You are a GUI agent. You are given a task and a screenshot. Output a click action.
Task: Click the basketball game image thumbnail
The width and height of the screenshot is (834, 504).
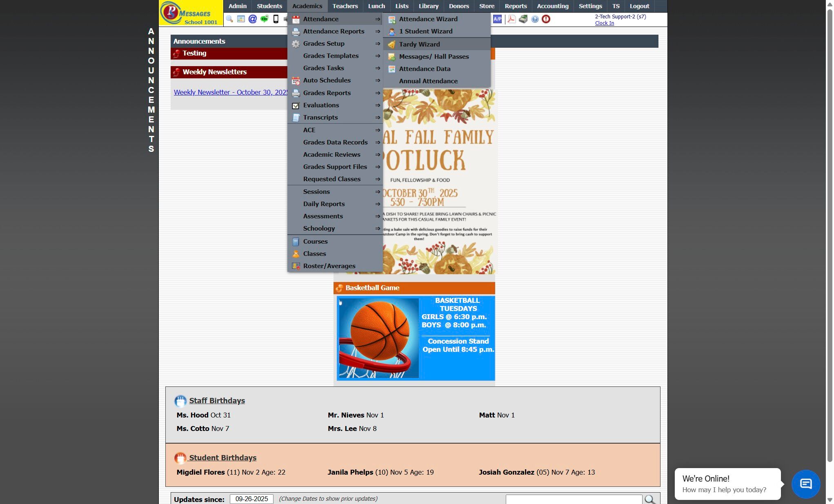(378, 338)
